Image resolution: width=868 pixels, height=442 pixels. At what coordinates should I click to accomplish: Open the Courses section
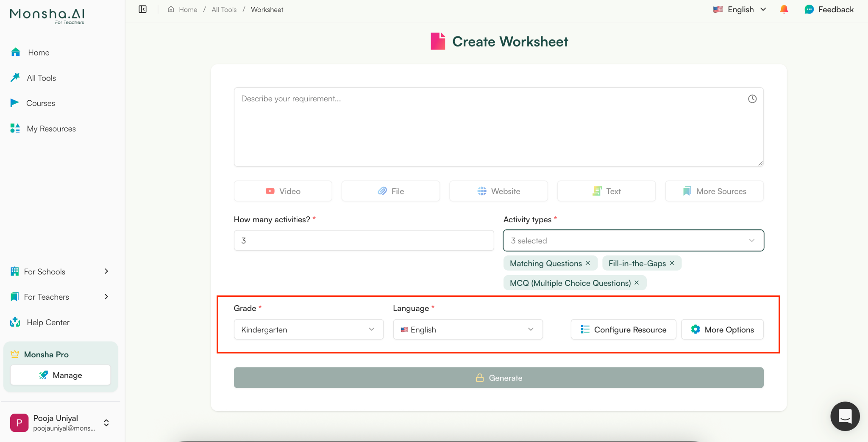click(41, 103)
